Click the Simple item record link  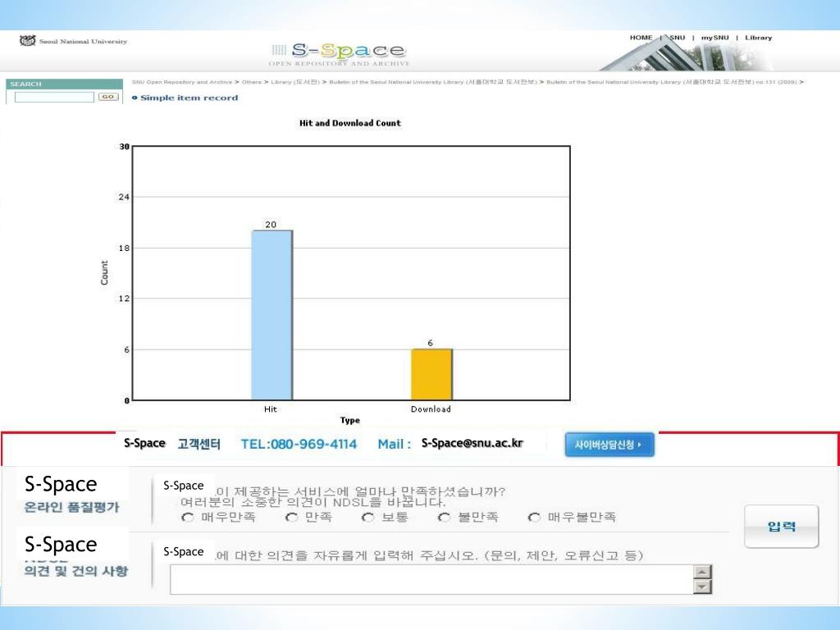pos(189,98)
